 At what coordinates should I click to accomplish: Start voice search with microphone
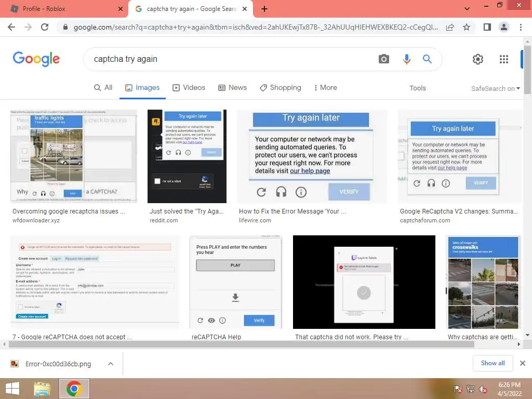[x=406, y=59]
